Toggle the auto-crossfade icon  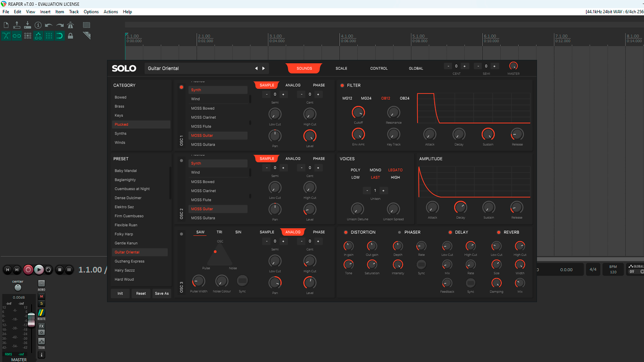point(6,36)
